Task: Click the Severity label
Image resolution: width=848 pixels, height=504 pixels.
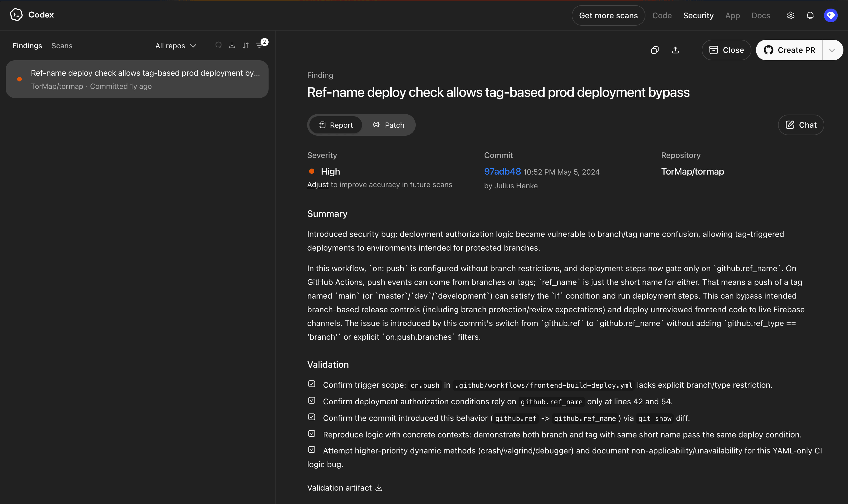Action: pos(322,155)
